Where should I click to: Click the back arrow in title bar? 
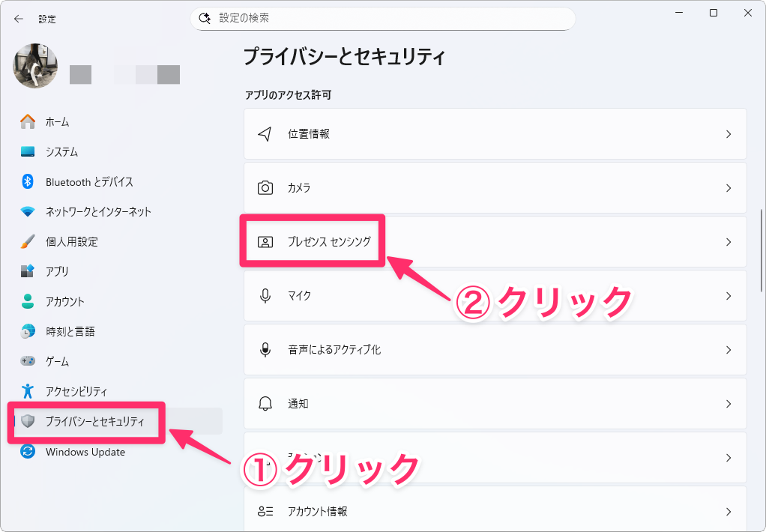click(19, 19)
